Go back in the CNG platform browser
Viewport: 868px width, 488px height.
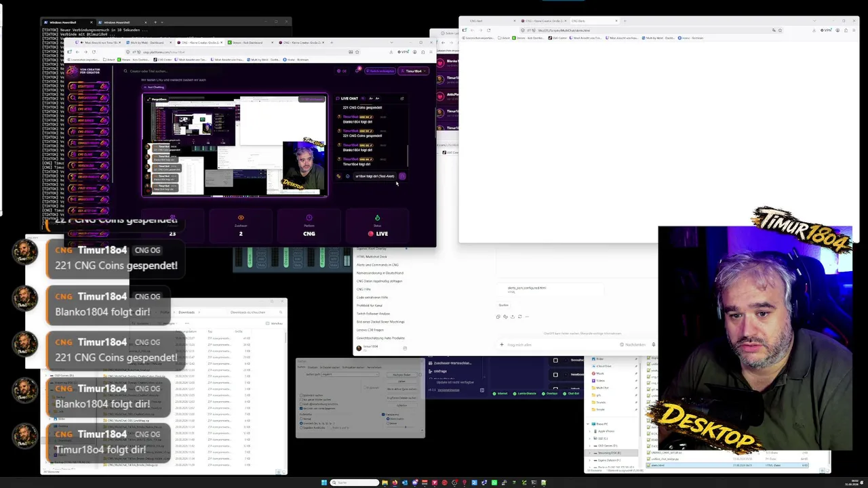pyautogui.click(x=78, y=52)
